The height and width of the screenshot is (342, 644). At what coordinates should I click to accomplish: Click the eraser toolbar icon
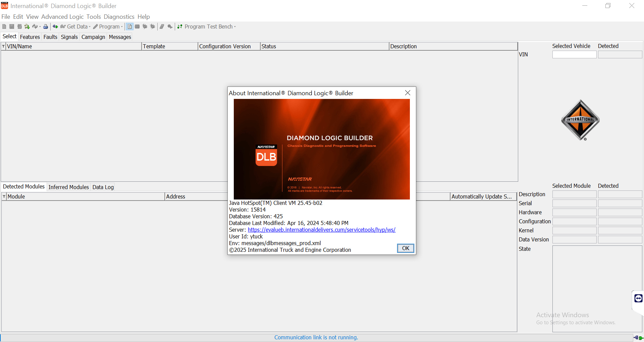[162, 26]
